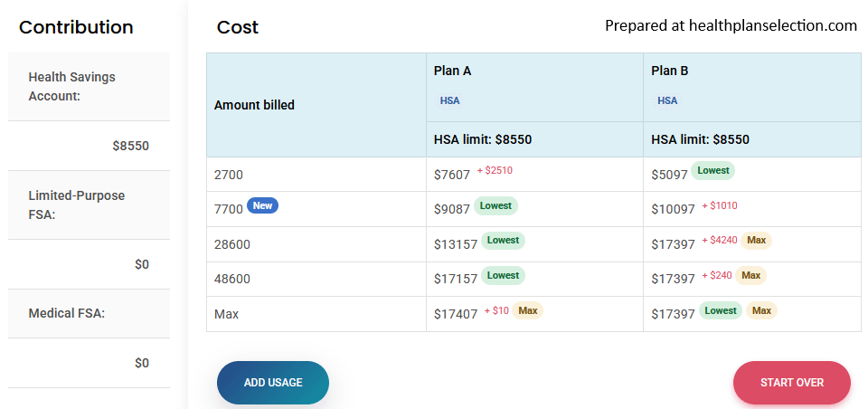
Task: Click the 48600 amount billed cell
Action: pos(316,279)
